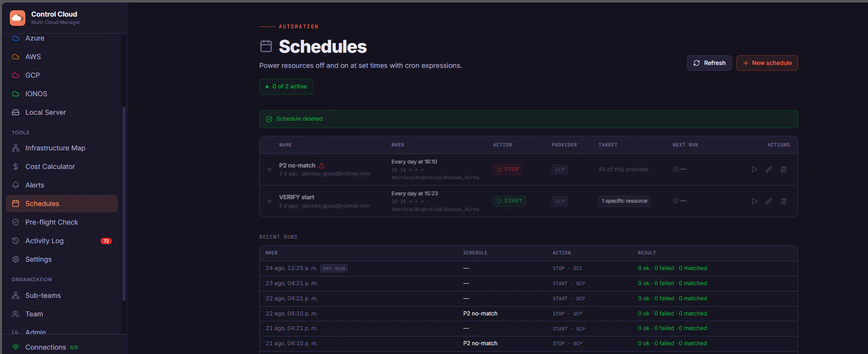Click 'Every day at 15:23' text
The height and width of the screenshot is (354, 868).
415,193
